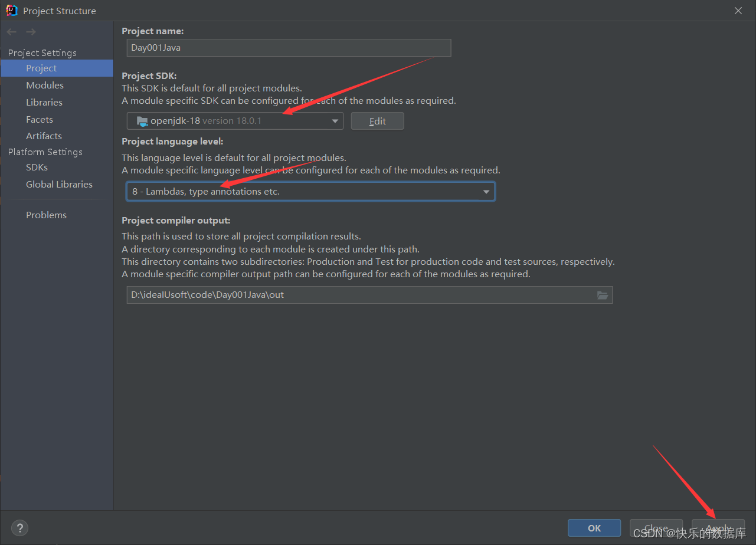Click the OK button
This screenshot has height=545, width=756.
(x=594, y=528)
